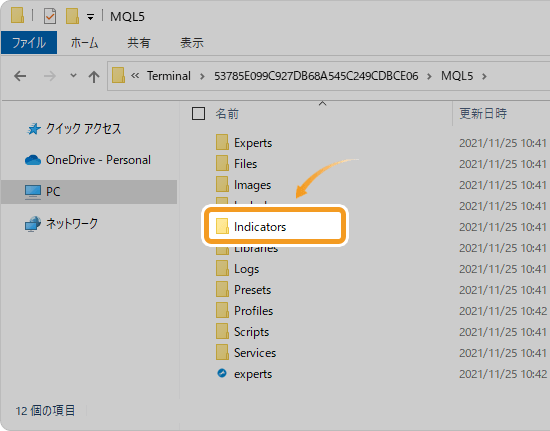The height and width of the screenshot is (431, 550).
Task: Click the Files folder icon
Action: pos(222,163)
